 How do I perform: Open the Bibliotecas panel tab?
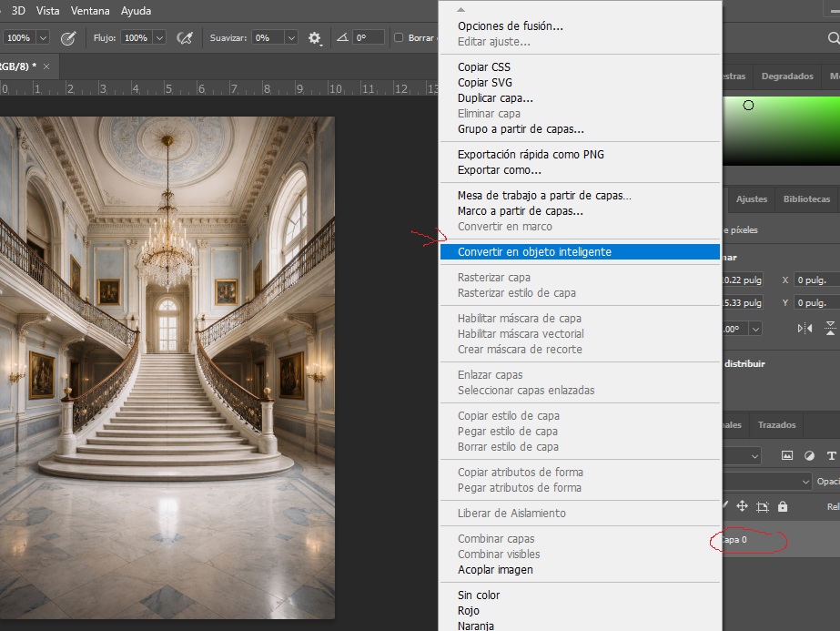tap(806, 198)
